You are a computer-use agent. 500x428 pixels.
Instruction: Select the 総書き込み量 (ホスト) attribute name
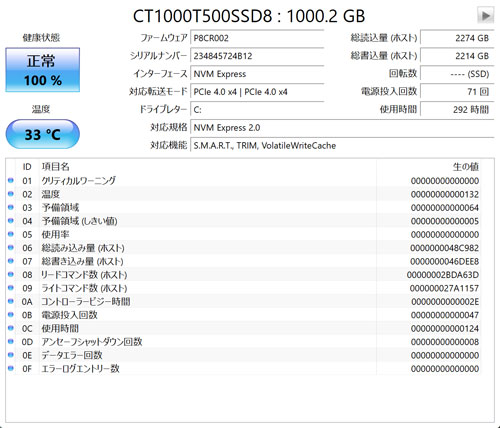coord(82,261)
